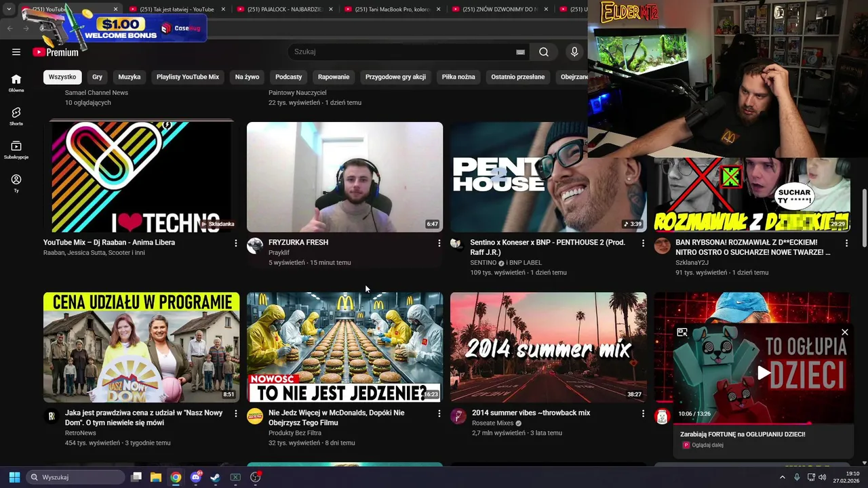Start voice search with microphone icon

[x=574, y=52]
